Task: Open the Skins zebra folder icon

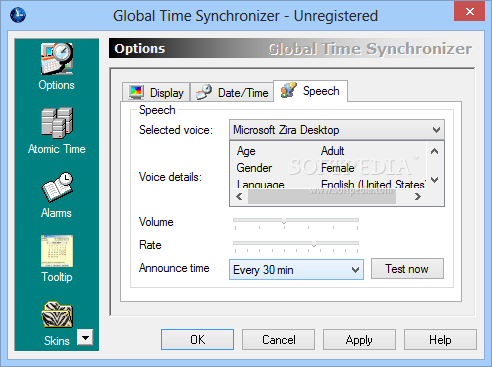Action: (x=57, y=315)
